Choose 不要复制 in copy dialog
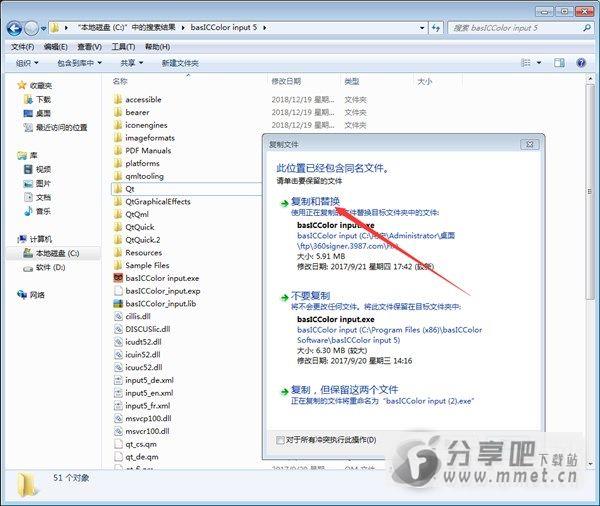The width and height of the screenshot is (600, 506). click(x=310, y=295)
